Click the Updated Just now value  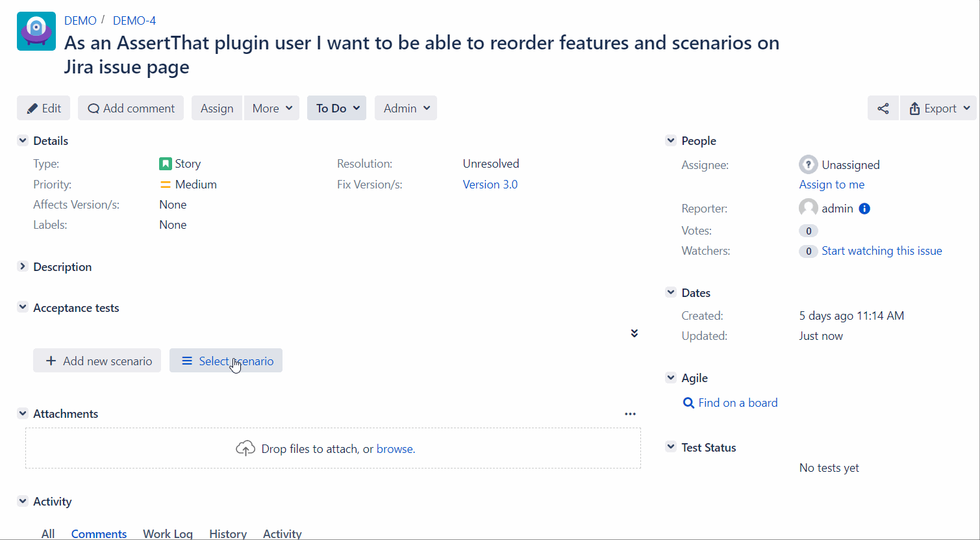point(821,336)
